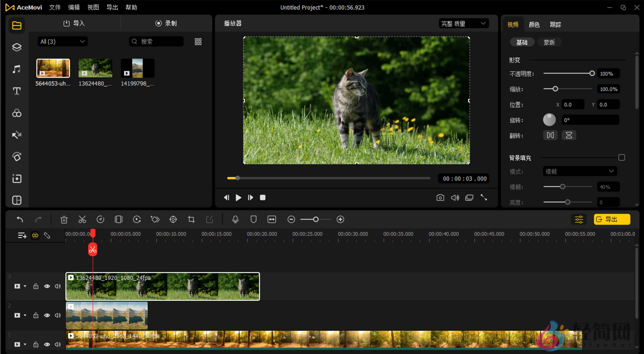
Task: Open the Transitions panel in the sidebar
Action: [17, 135]
